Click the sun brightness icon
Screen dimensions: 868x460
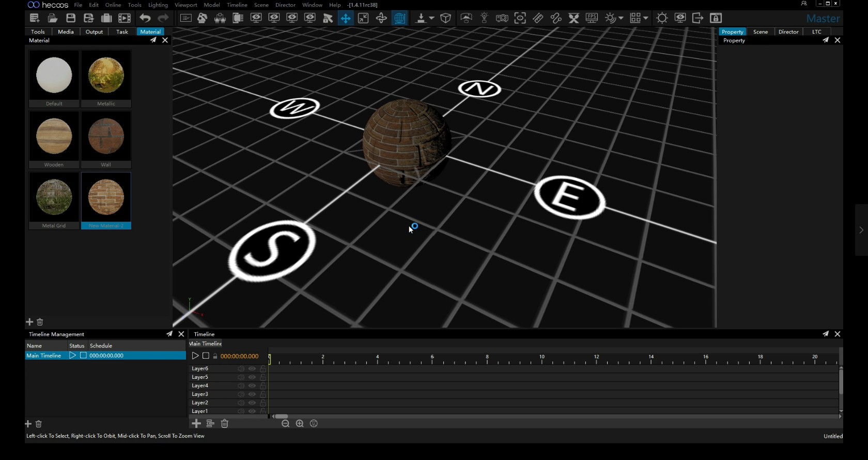[662, 18]
